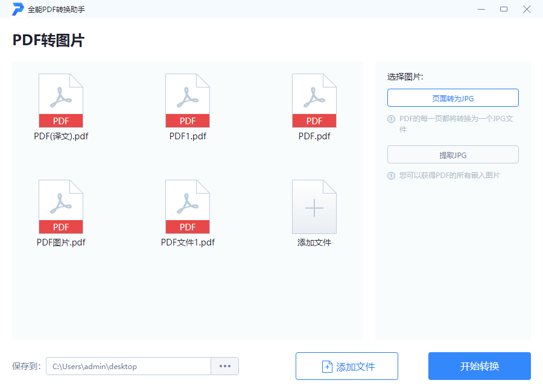Click the 添加文件 button at bottom
Screen dimensions: 543x392
pos(347,366)
